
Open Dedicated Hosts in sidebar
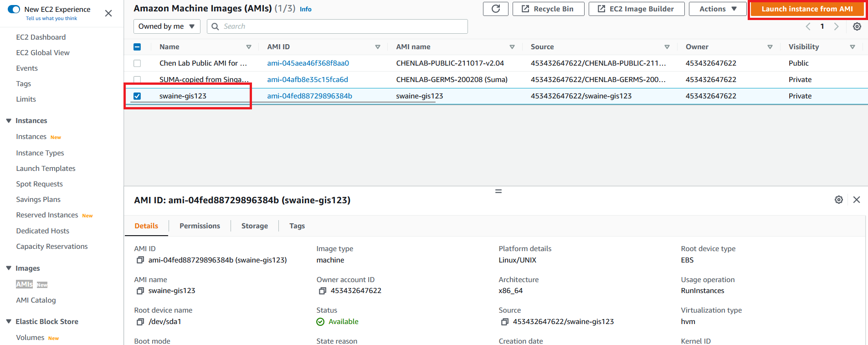pyautogui.click(x=43, y=231)
